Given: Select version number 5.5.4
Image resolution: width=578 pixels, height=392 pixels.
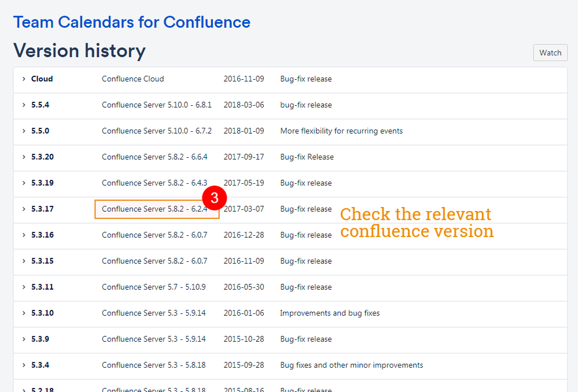Looking at the screenshot, I should pos(40,105).
